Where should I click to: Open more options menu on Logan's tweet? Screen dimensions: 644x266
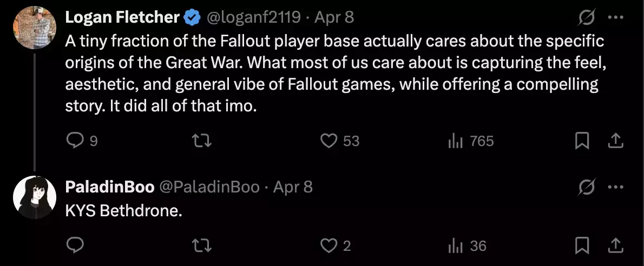[x=615, y=18]
